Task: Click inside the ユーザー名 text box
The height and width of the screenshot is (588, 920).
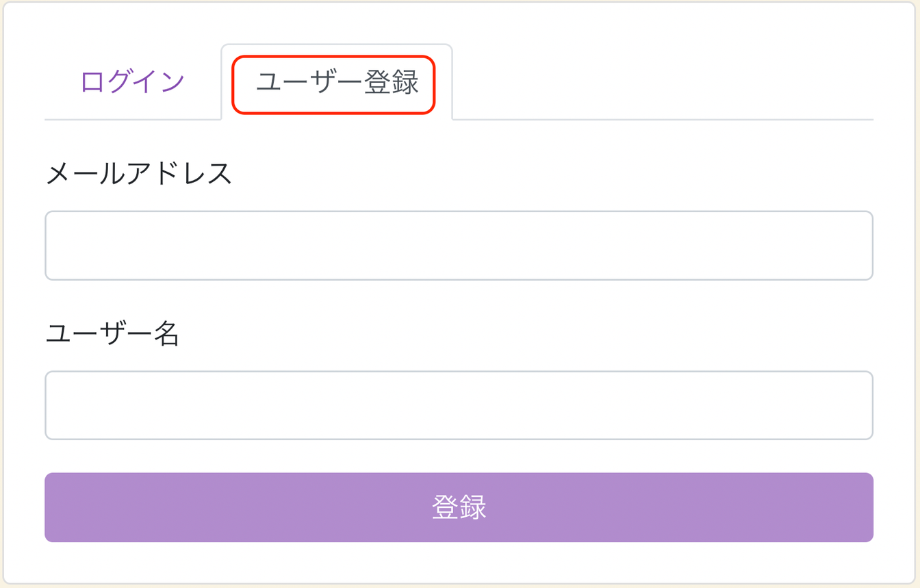Action: point(459,405)
